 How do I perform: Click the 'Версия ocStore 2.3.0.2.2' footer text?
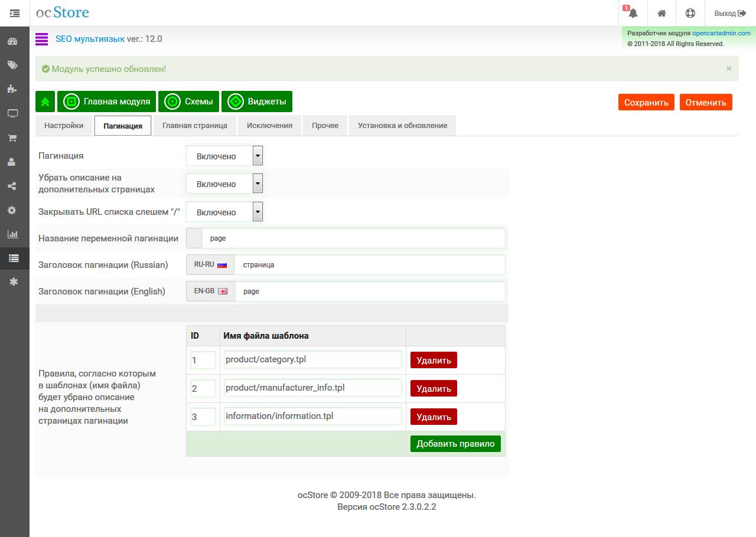click(387, 507)
